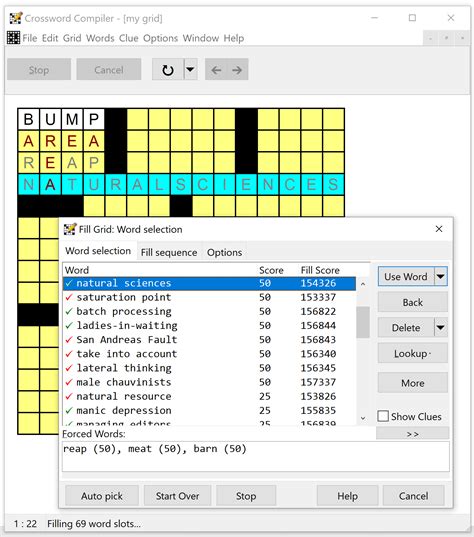Click the Start Over button
Viewport: 474px width, 537px height.
click(x=177, y=496)
